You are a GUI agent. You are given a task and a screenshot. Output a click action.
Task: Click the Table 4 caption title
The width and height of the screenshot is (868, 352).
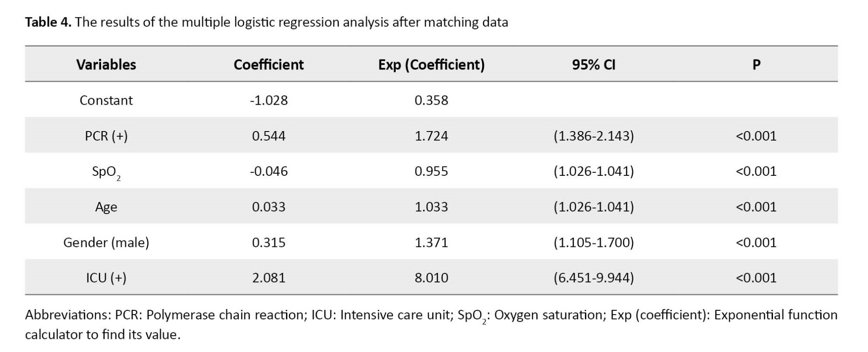click(266, 22)
